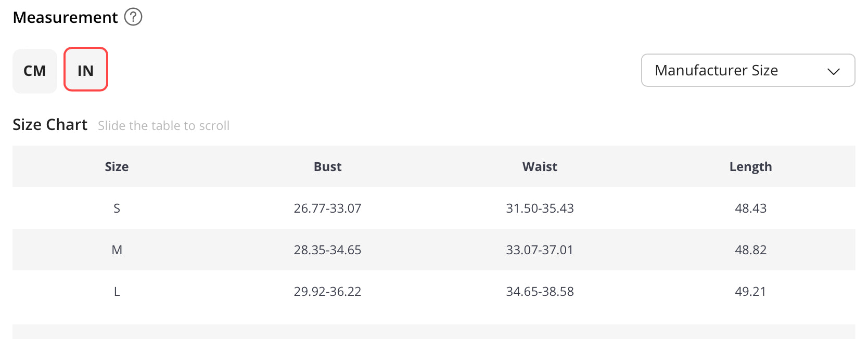Viewport: 868px width, 339px height.
Task: Click waist value 33.07-37.01 for size M
Action: (x=540, y=250)
